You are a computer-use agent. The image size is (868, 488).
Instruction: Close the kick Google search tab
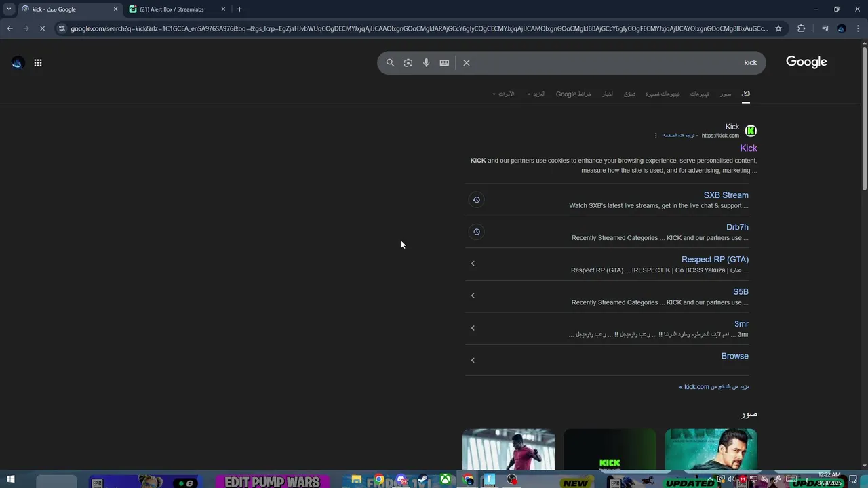tap(115, 9)
